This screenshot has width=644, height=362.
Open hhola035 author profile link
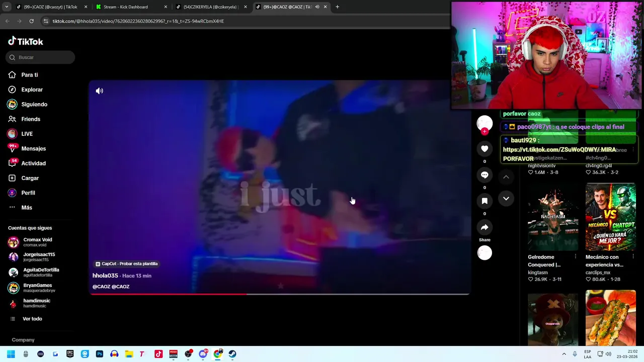coord(105,276)
